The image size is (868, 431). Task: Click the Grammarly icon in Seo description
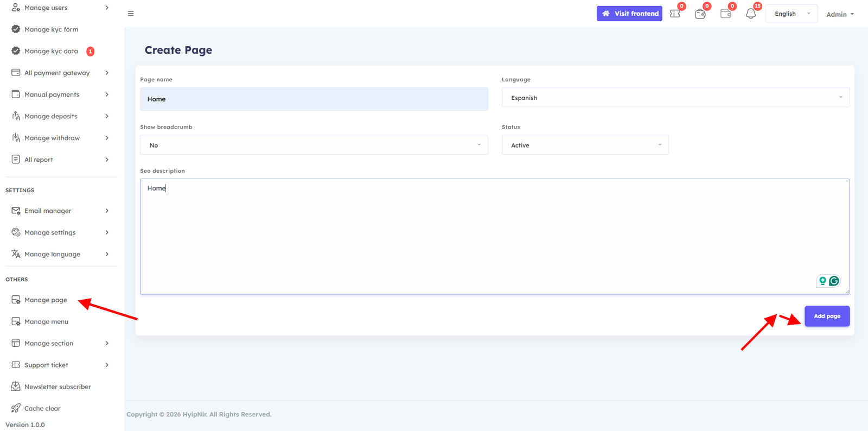[x=834, y=281]
